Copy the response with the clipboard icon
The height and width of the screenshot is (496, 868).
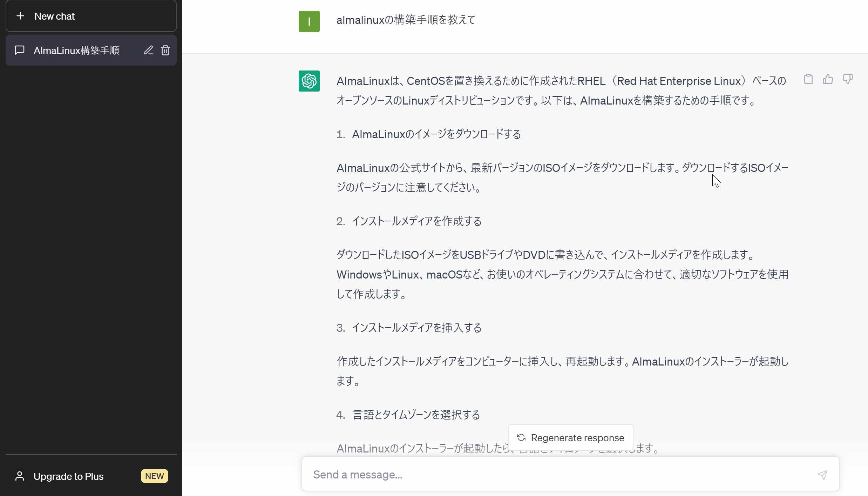808,79
